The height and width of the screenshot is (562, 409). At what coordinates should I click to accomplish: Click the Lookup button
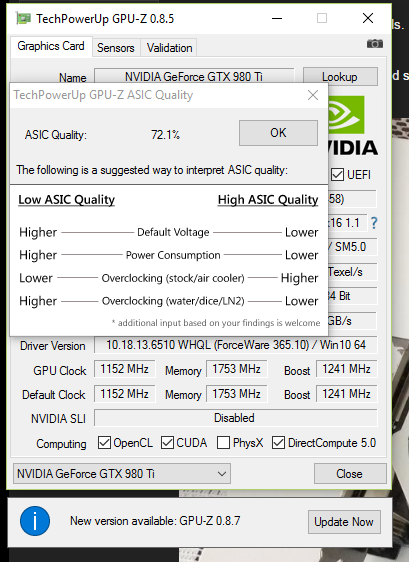point(340,77)
